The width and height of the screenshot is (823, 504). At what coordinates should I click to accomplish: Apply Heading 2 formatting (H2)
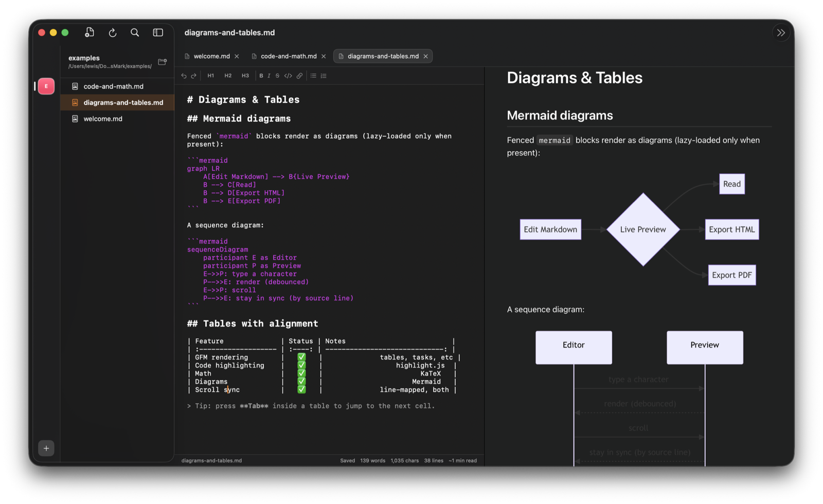click(228, 76)
